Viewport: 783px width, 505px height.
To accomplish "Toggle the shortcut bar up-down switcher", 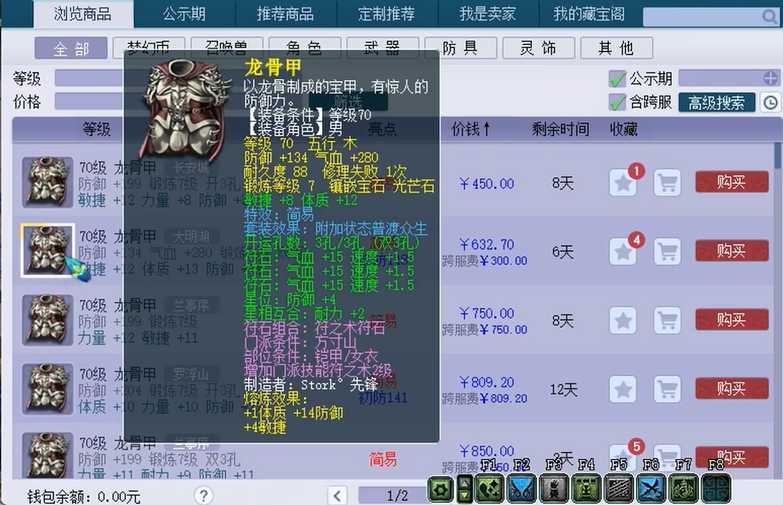I will point(464,489).
